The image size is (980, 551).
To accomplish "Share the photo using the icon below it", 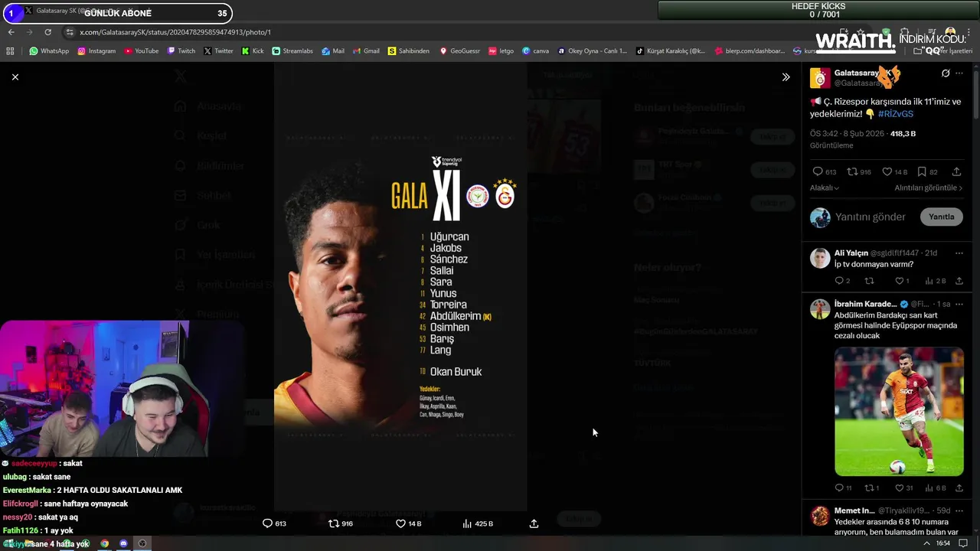I will point(534,523).
